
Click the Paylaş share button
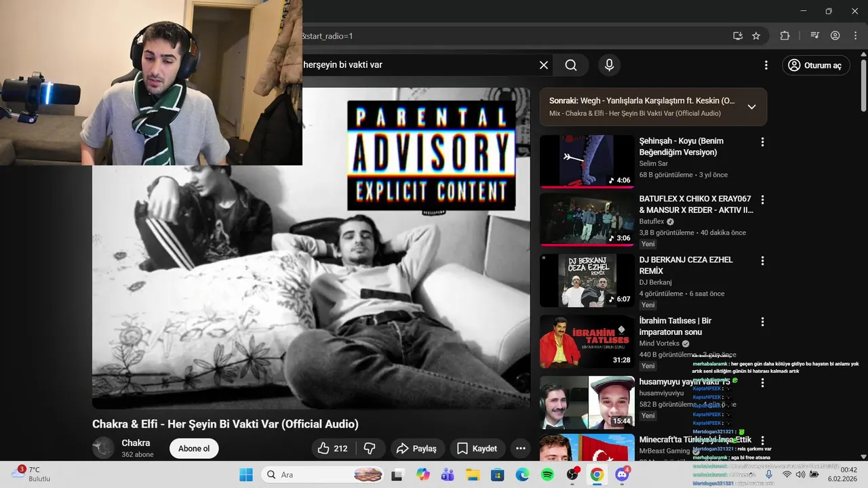coord(418,449)
